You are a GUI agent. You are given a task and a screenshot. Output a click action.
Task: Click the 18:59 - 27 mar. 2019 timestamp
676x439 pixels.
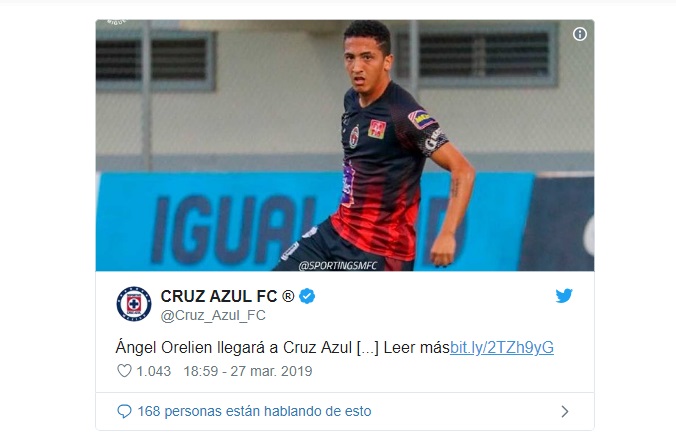[x=248, y=371]
